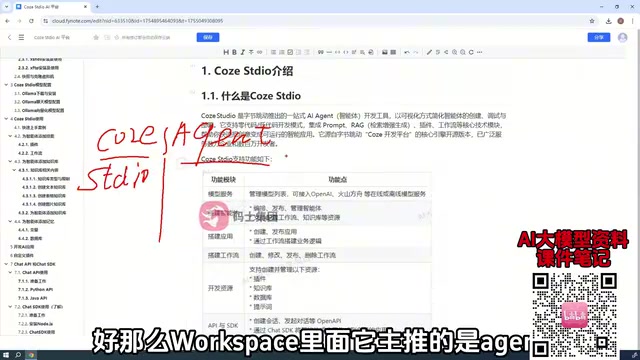Click the refresh icon in editor toolbar
The height and width of the screenshot is (360, 640).
tap(471, 52)
